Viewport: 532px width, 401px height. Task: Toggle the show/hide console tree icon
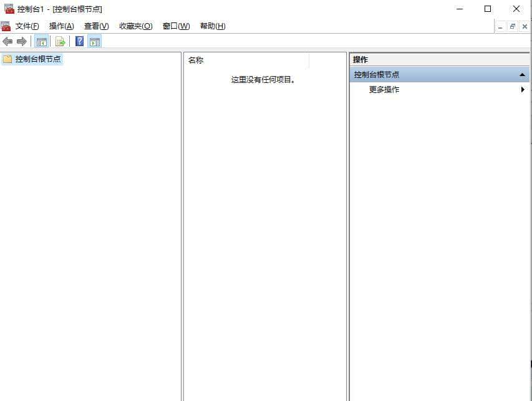(x=41, y=41)
